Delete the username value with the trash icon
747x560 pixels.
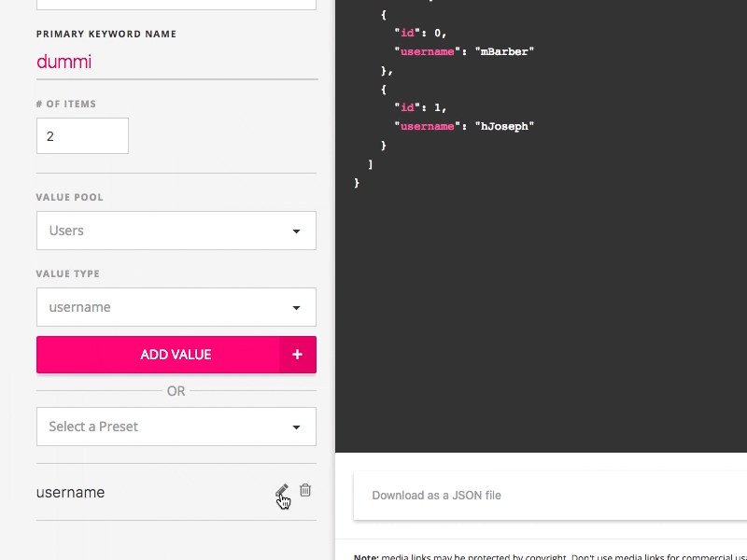coord(305,490)
